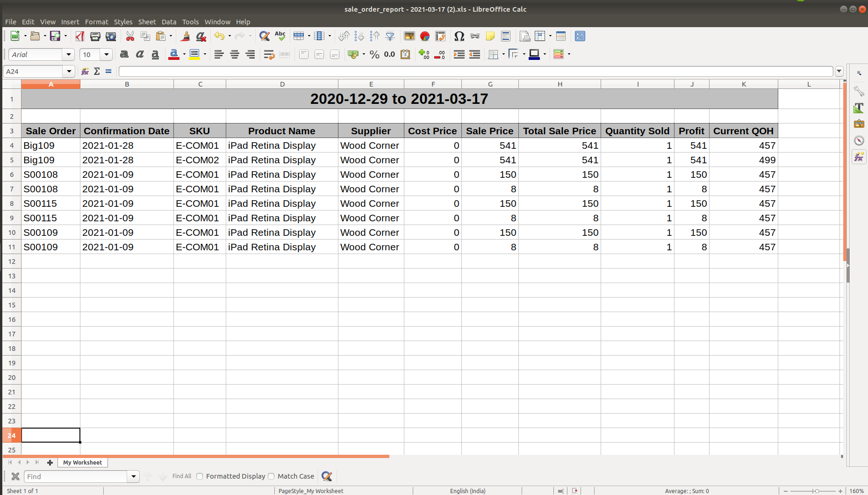868x495 pixels.
Task: Click the Clone Formatting paintbrush icon
Action: click(x=186, y=36)
